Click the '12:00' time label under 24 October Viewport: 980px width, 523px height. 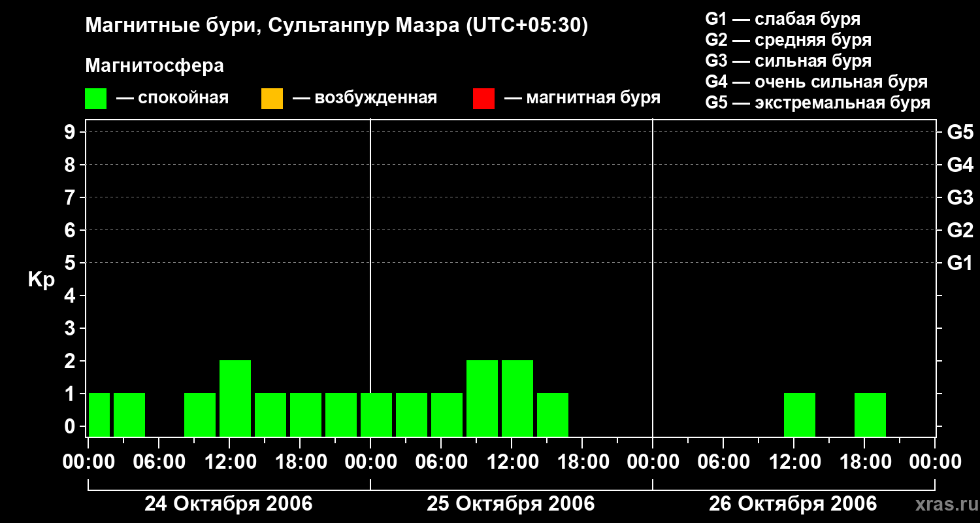(x=229, y=462)
